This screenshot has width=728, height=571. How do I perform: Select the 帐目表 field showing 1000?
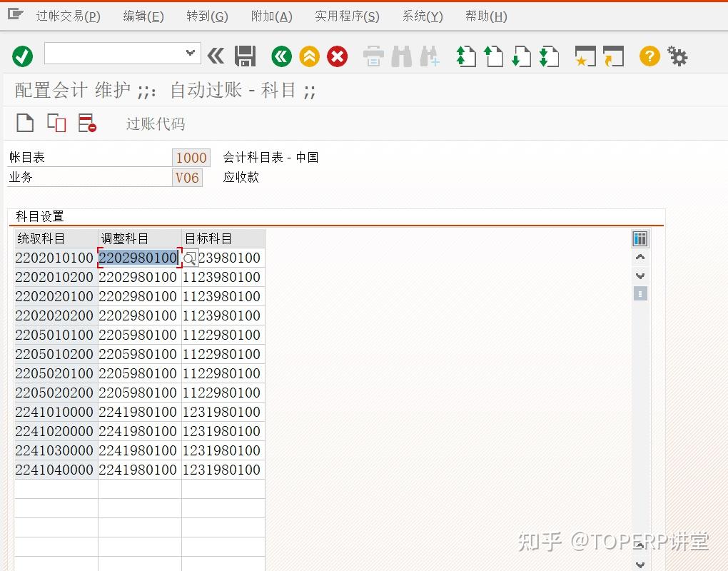[x=191, y=157]
